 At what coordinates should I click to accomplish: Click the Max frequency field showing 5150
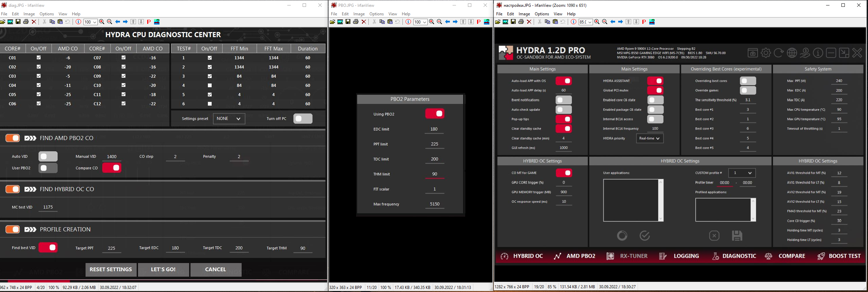pos(435,204)
